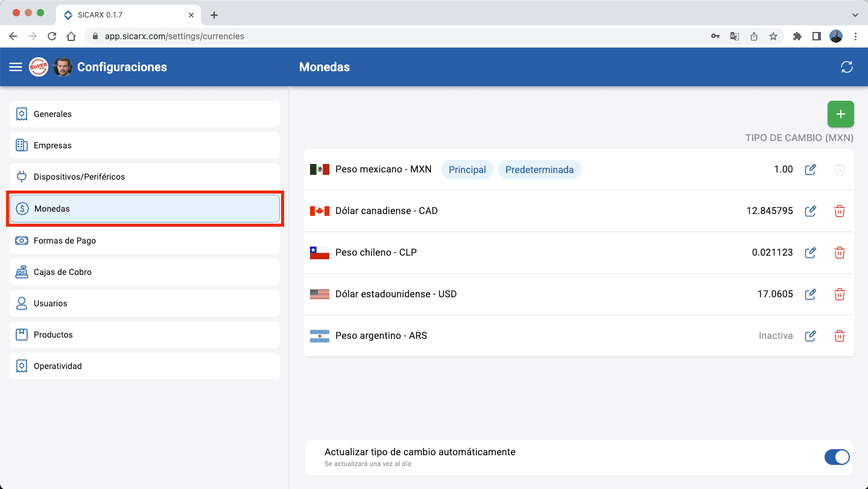This screenshot has height=489, width=868.
Task: Click the browser address bar URL
Action: [x=174, y=36]
